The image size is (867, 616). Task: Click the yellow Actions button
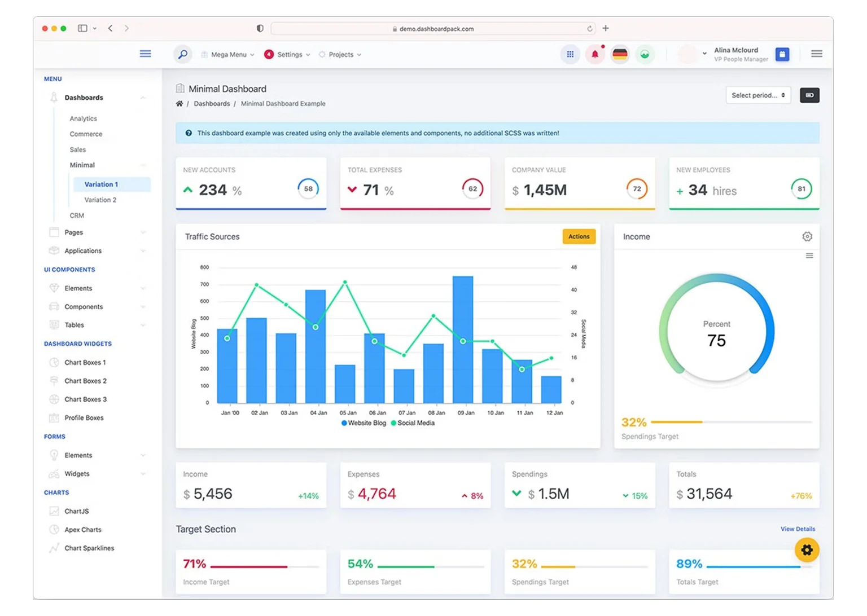(579, 237)
